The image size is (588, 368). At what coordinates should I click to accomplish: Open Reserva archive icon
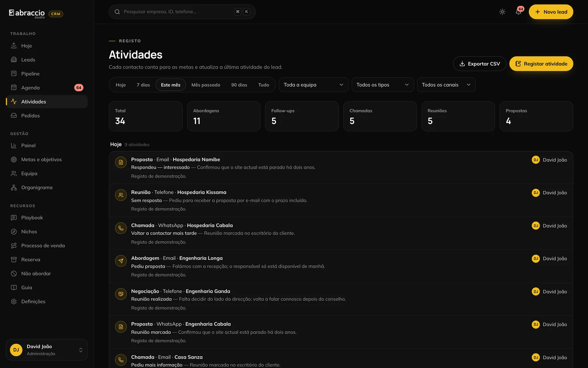tap(14, 259)
